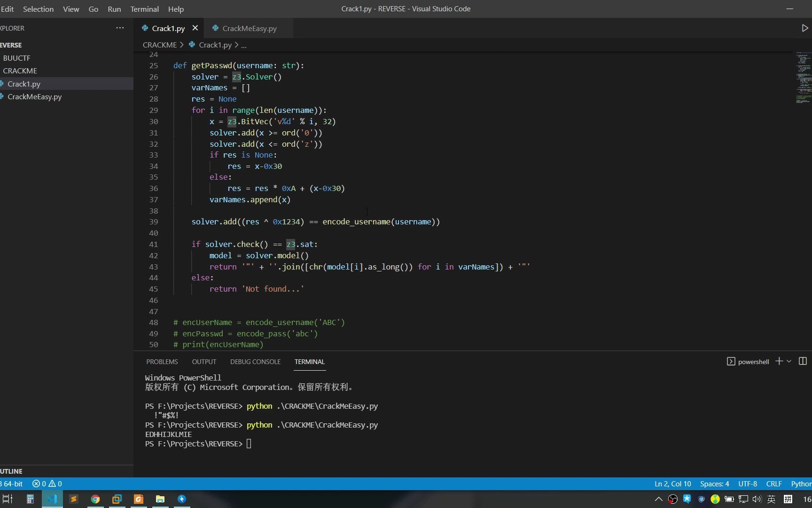
Task: Click the errors and warnings status indicator
Action: pyautogui.click(x=47, y=484)
